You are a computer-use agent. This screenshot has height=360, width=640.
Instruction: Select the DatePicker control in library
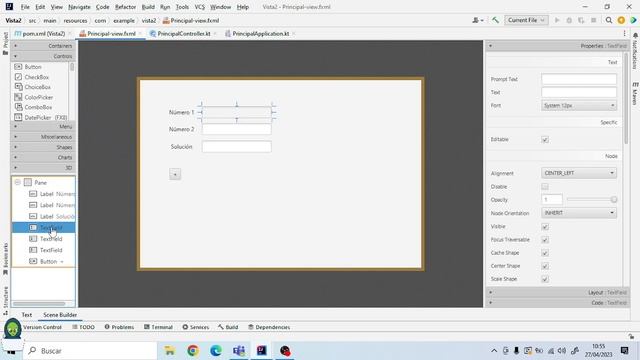(40, 117)
